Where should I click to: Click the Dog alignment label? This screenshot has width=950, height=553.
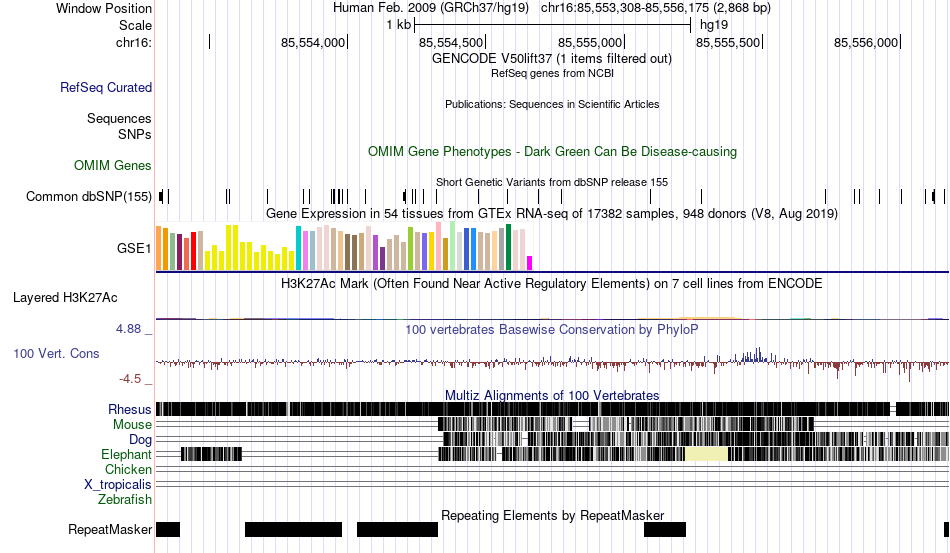coord(140,440)
